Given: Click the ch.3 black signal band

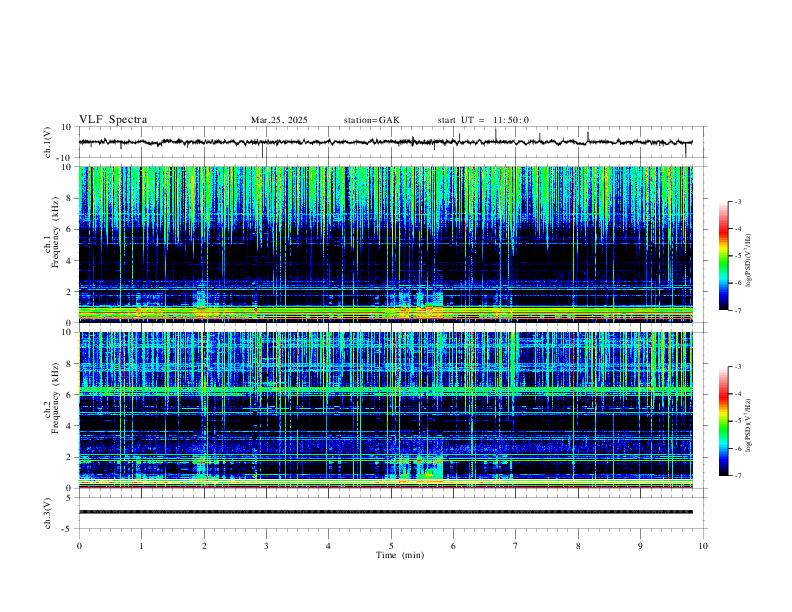Looking at the screenshot, I should click(385, 512).
